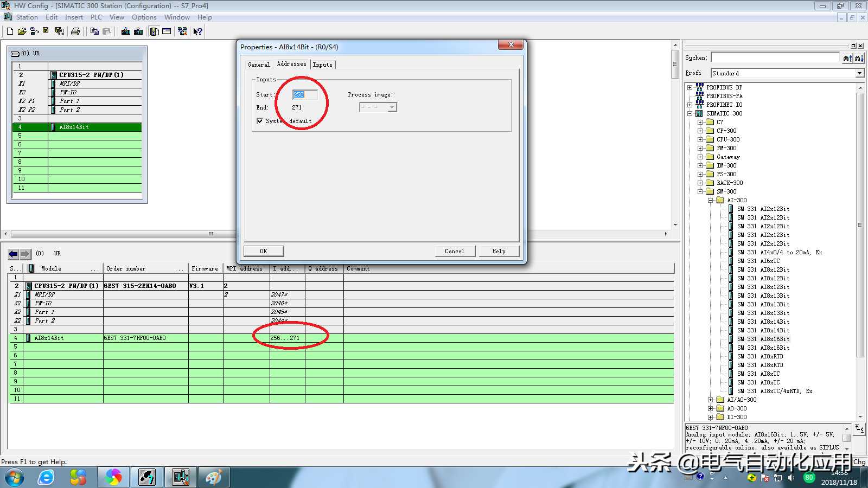Screen dimensions: 868x488
Task: Toggle the hardware Catalog toolbar icon
Action: pos(155,31)
